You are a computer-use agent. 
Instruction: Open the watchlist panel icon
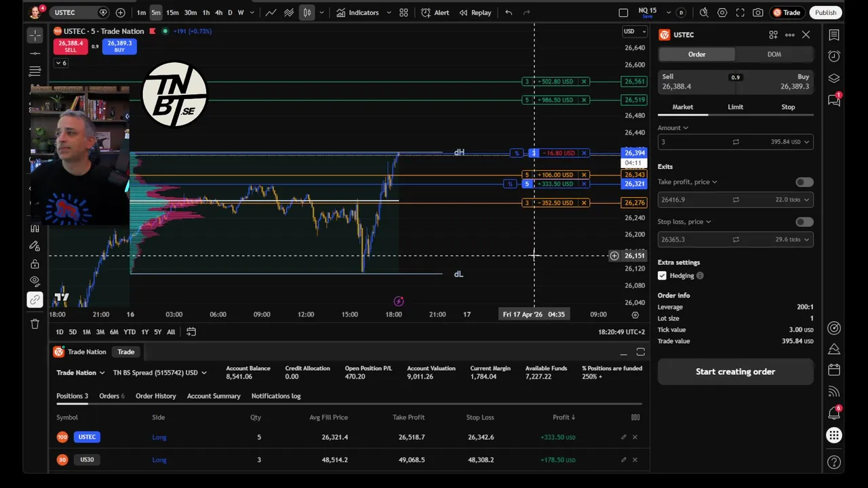coord(834,35)
